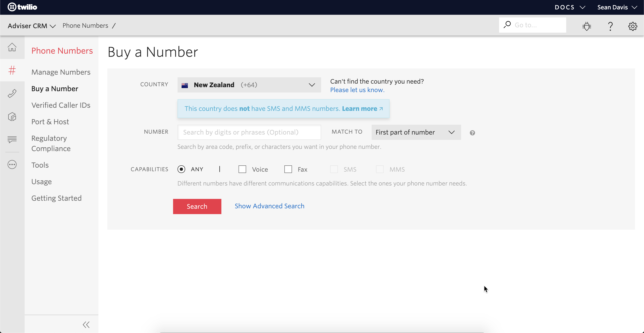Expand First part of number dropdown
644x333 pixels.
pyautogui.click(x=416, y=132)
